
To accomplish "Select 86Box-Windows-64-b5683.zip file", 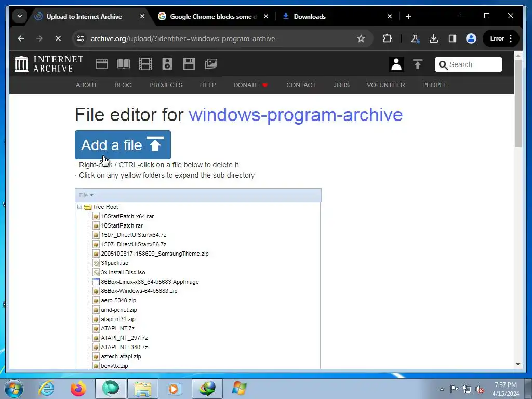I will (x=139, y=291).
